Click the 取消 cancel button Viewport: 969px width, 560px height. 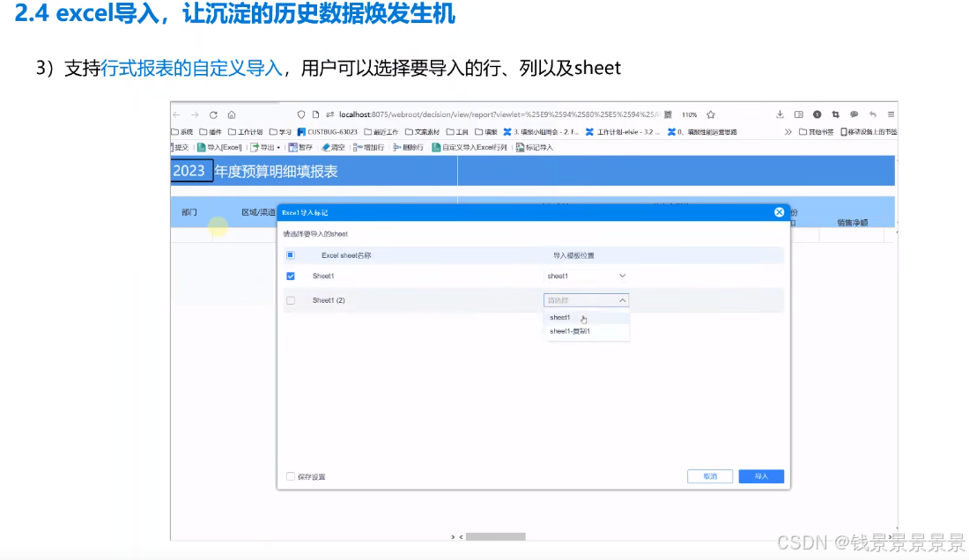click(710, 476)
